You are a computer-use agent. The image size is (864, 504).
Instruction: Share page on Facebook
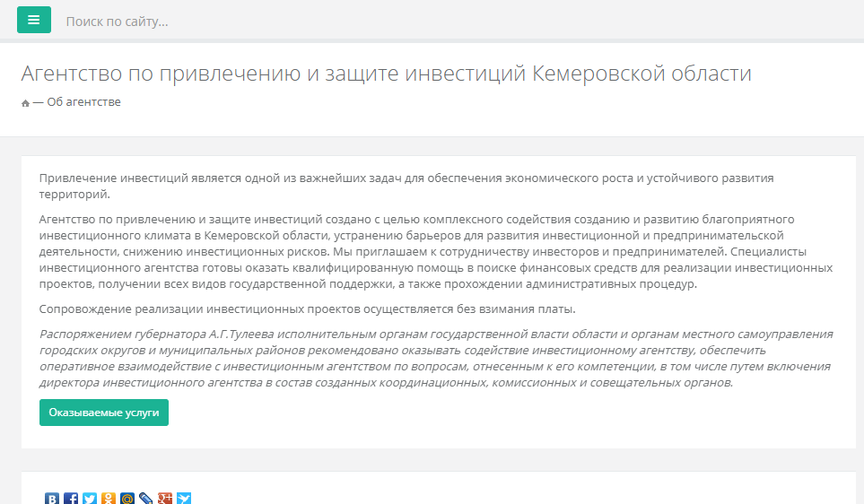71,499
